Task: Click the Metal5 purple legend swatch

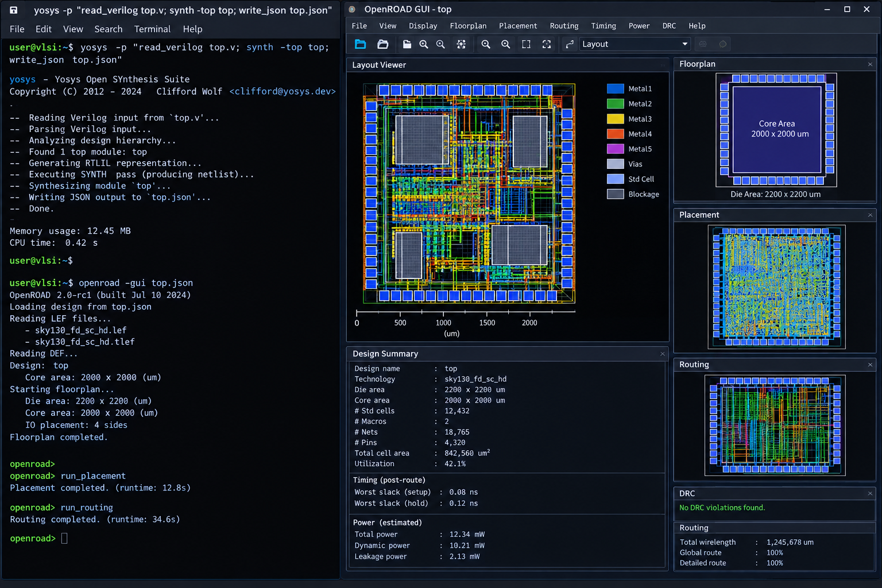Action: [616, 149]
